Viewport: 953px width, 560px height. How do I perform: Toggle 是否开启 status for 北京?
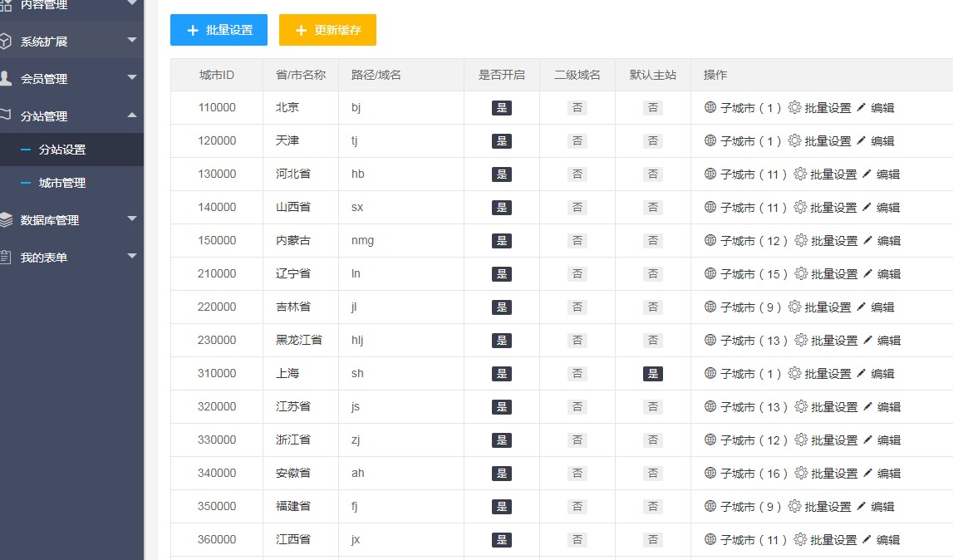pyautogui.click(x=501, y=107)
